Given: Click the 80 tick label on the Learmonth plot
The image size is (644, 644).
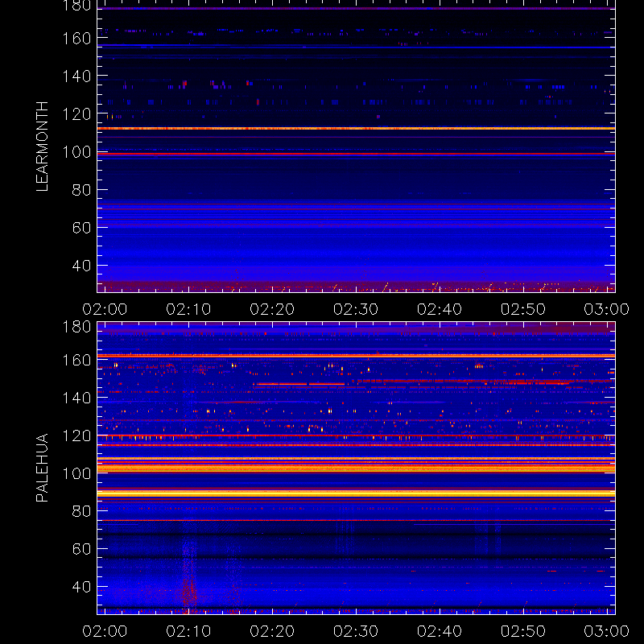Looking at the screenshot, I should point(81,190).
